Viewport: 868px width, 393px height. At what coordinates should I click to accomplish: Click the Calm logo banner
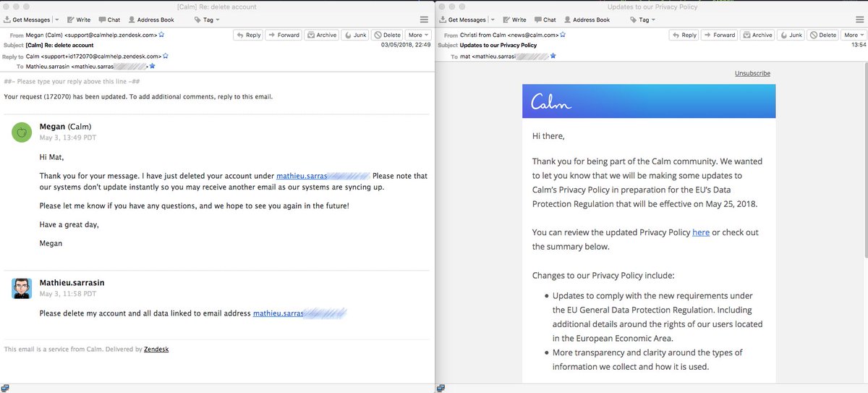click(649, 102)
